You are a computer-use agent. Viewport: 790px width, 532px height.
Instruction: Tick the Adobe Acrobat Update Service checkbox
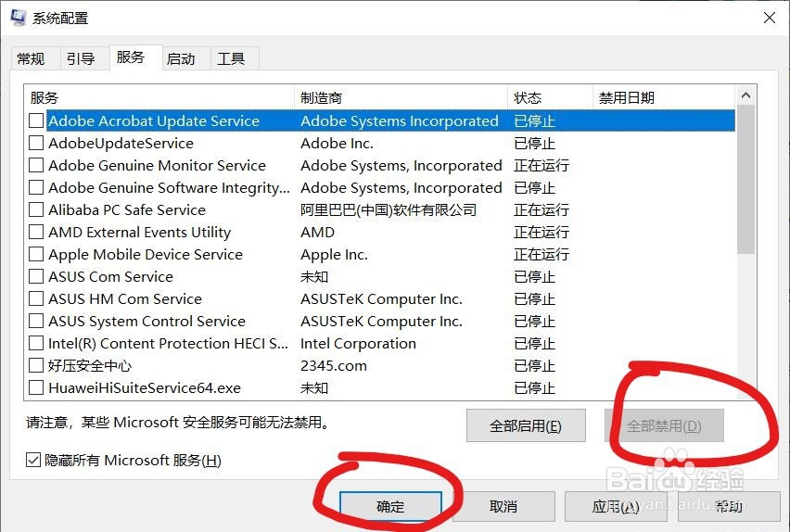[36, 120]
